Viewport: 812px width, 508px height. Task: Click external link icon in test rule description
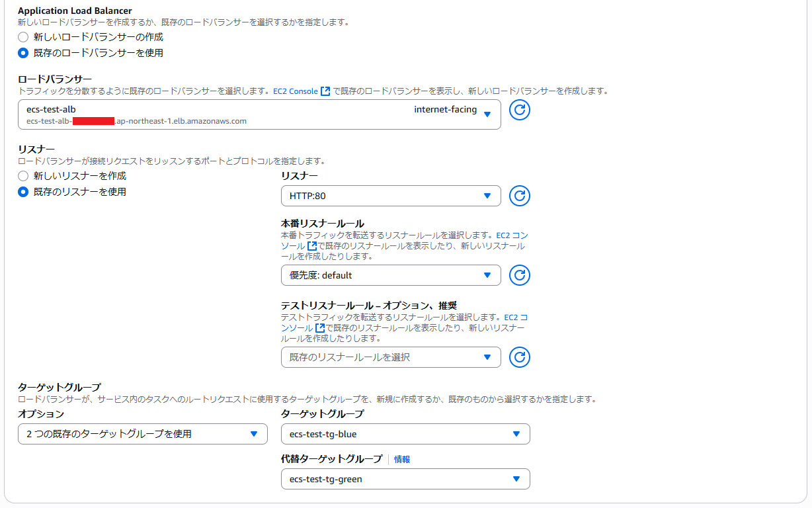pyautogui.click(x=320, y=328)
